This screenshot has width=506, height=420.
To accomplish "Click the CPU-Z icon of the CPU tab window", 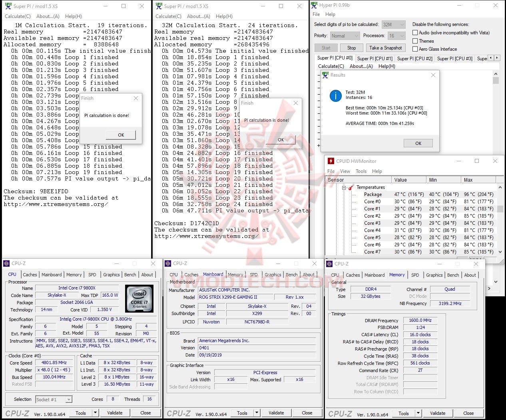I will point(6,263).
